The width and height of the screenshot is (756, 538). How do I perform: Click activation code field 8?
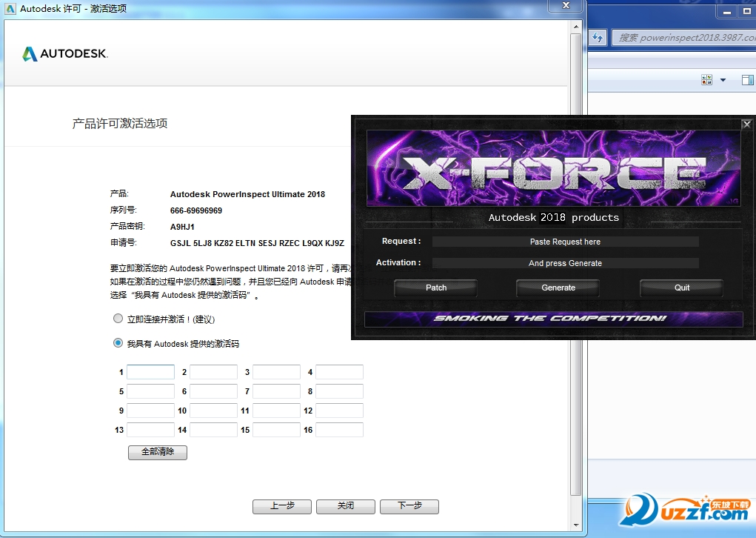point(339,391)
